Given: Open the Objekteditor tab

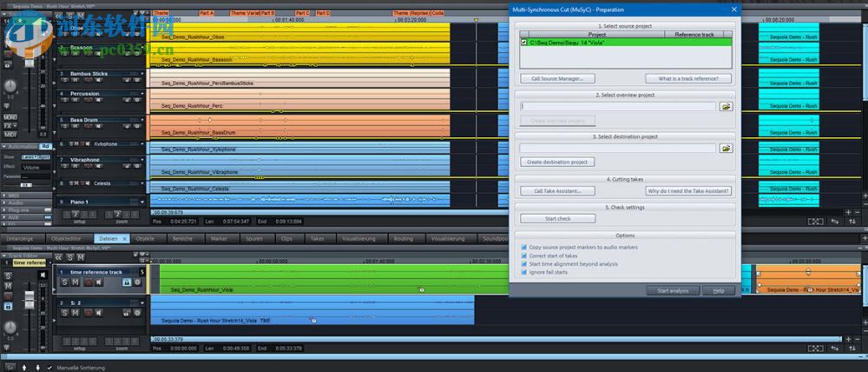Looking at the screenshot, I should coord(69,238).
